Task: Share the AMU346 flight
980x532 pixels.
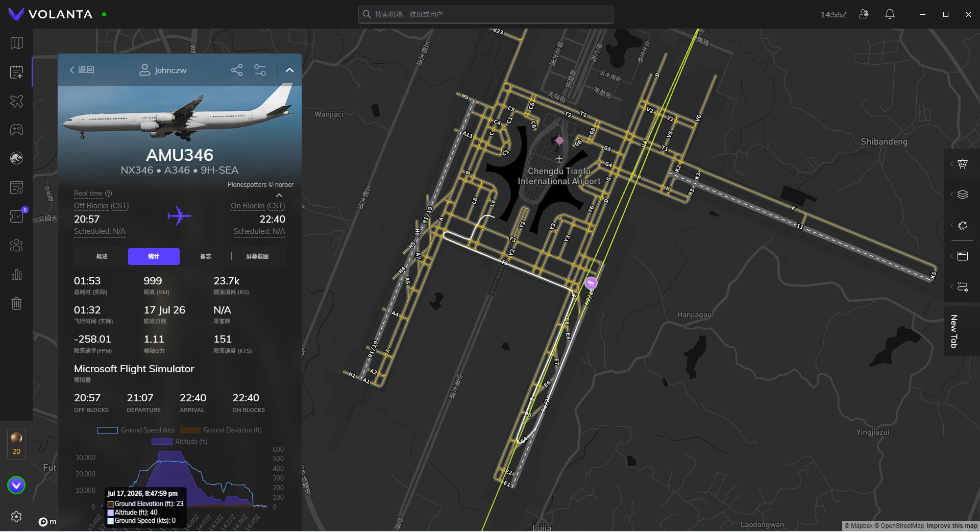Action: (237, 70)
